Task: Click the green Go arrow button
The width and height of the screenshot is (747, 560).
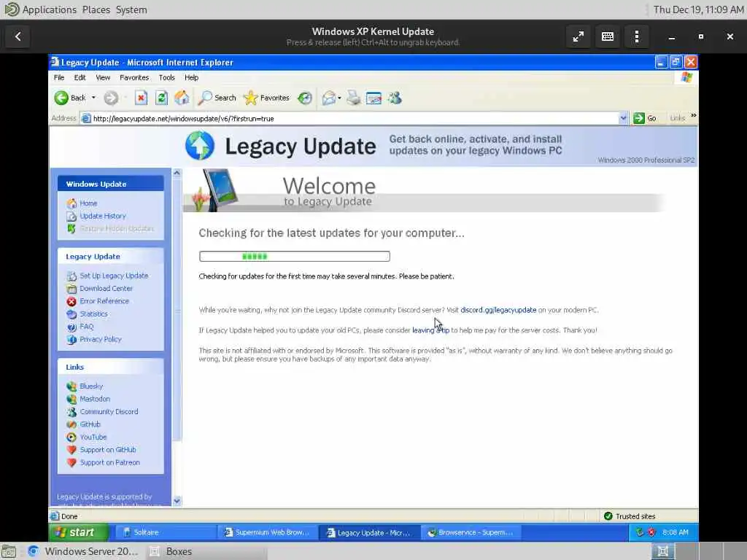Action: [x=639, y=118]
